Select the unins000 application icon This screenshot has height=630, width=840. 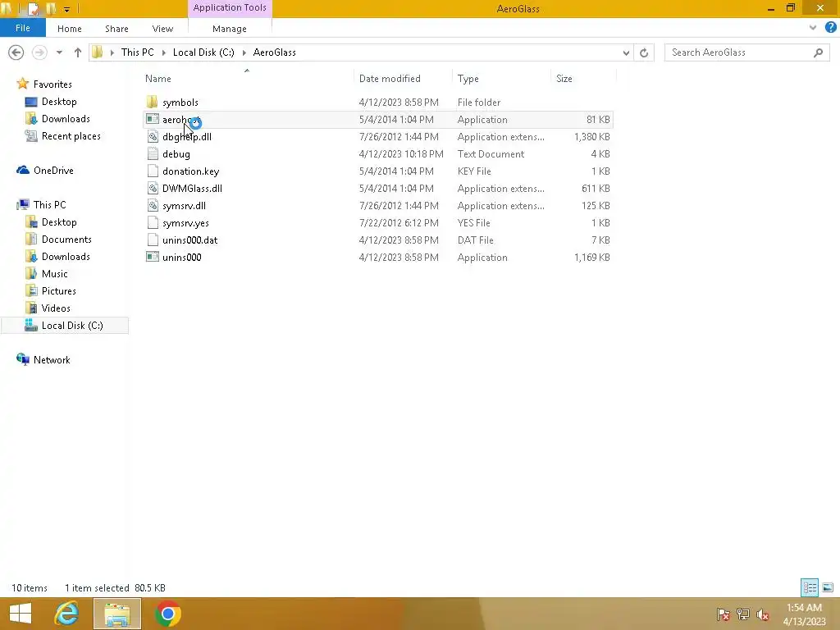[152, 257]
